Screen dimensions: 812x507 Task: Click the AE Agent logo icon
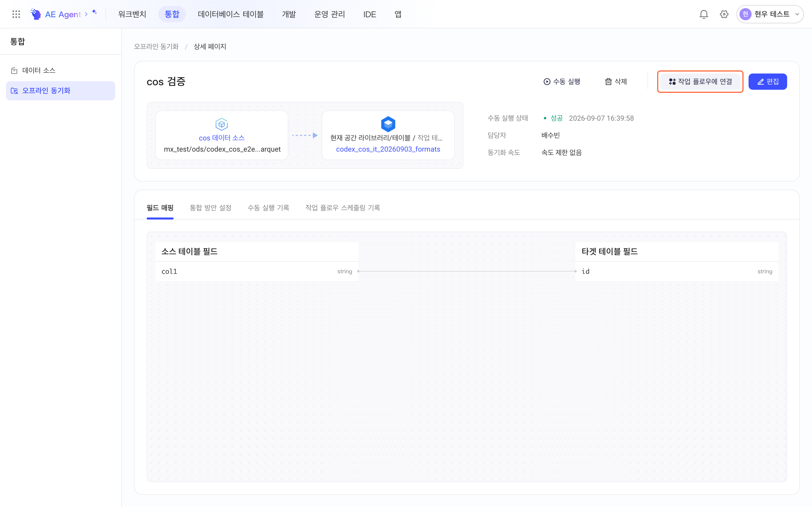[36, 14]
